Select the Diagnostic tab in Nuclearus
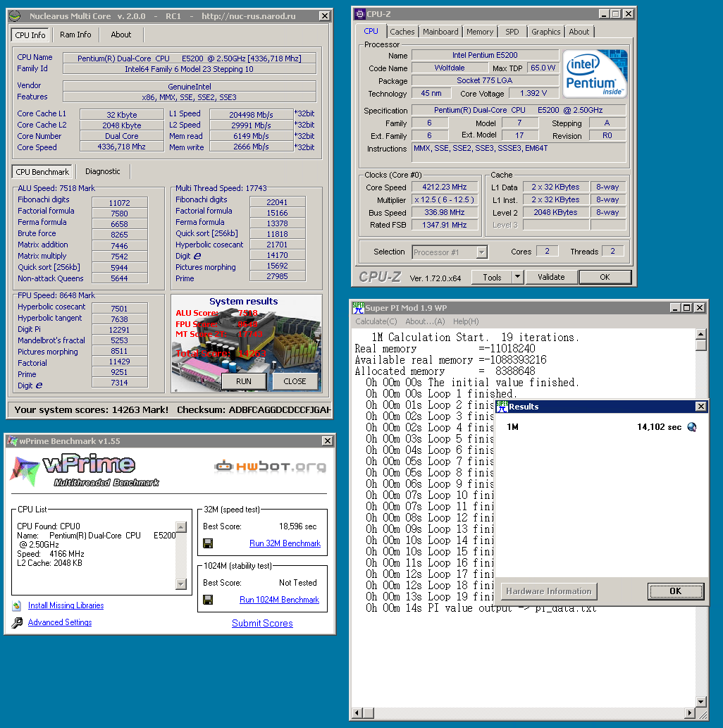 point(103,171)
